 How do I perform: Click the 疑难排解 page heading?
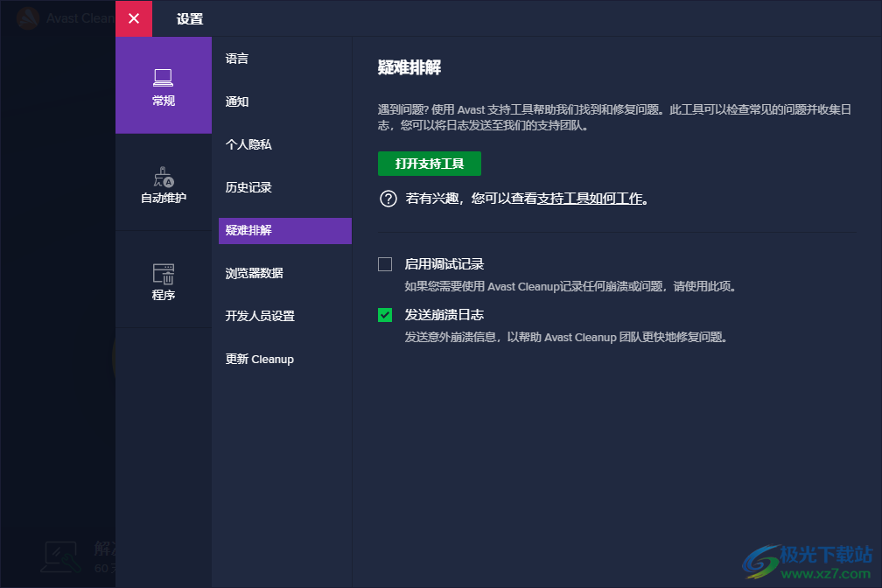(409, 67)
